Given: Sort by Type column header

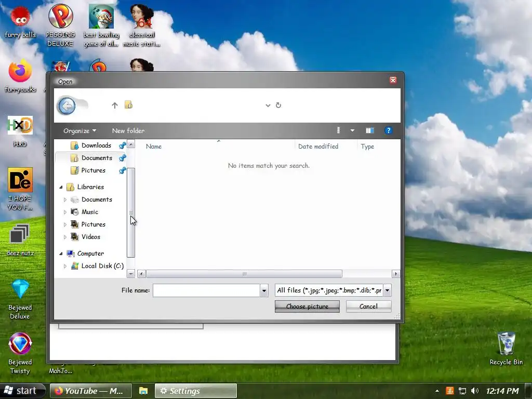Looking at the screenshot, I should pos(367,147).
